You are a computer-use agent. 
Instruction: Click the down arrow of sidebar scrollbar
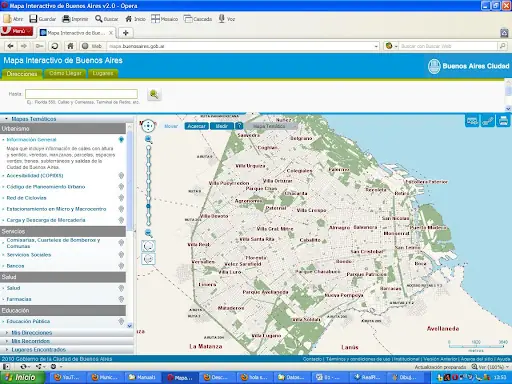(130, 326)
